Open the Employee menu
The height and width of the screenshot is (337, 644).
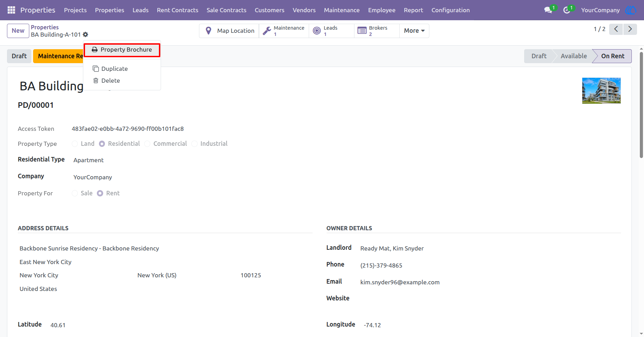point(382,10)
